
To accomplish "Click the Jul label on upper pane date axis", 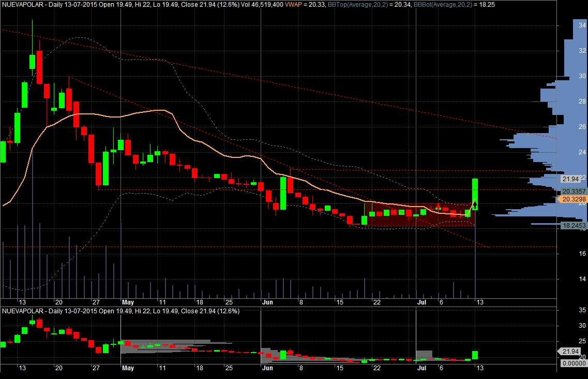I will pyautogui.click(x=422, y=302).
